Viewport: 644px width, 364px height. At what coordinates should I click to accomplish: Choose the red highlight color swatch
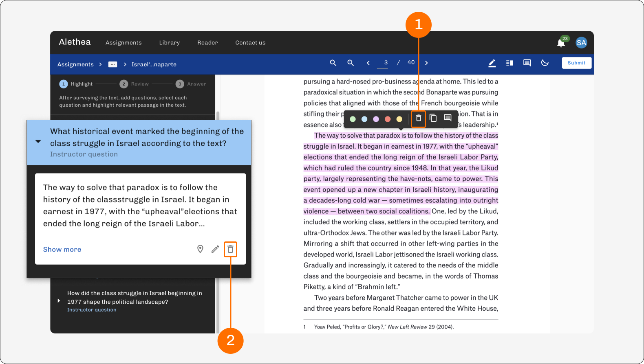point(388,119)
